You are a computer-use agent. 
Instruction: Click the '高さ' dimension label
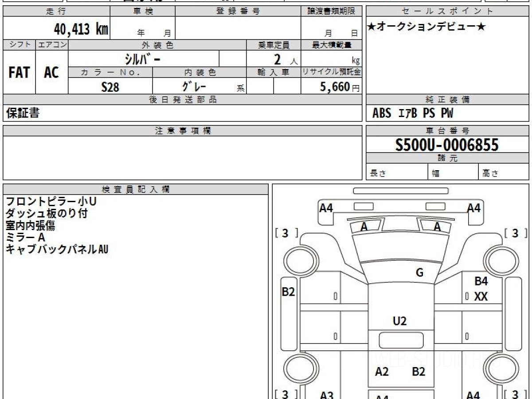click(490, 174)
